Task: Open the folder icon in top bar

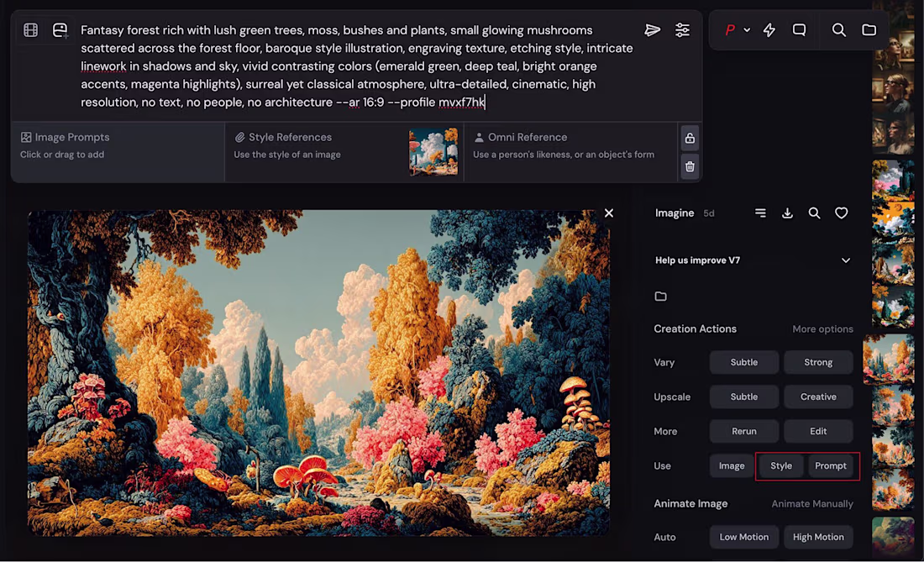Action: pos(869,30)
